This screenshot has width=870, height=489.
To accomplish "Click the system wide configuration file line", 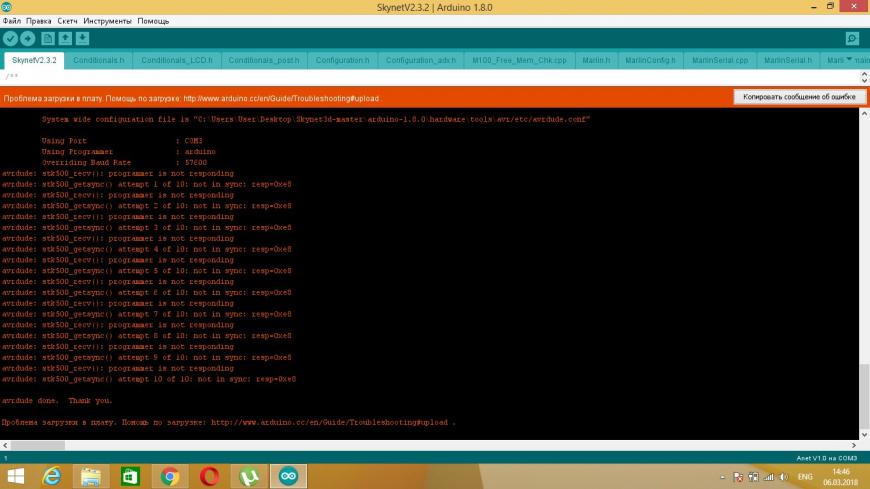I will pyautogui.click(x=316, y=119).
